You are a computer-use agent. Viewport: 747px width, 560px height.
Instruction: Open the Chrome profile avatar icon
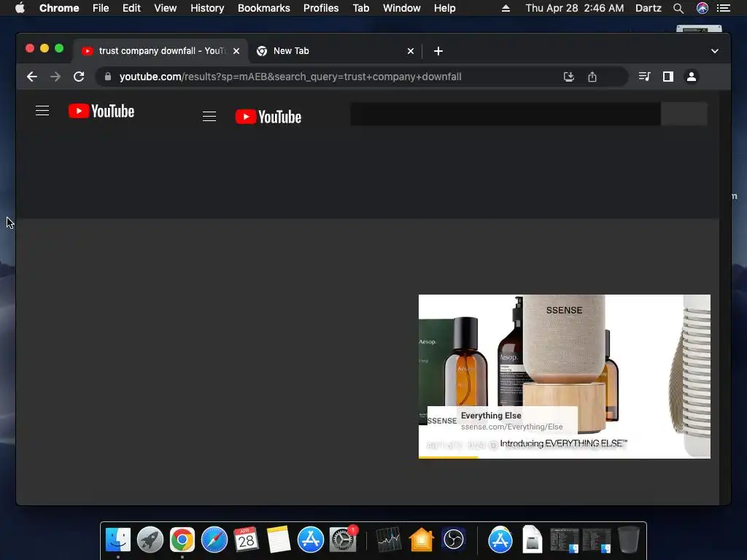(692, 76)
